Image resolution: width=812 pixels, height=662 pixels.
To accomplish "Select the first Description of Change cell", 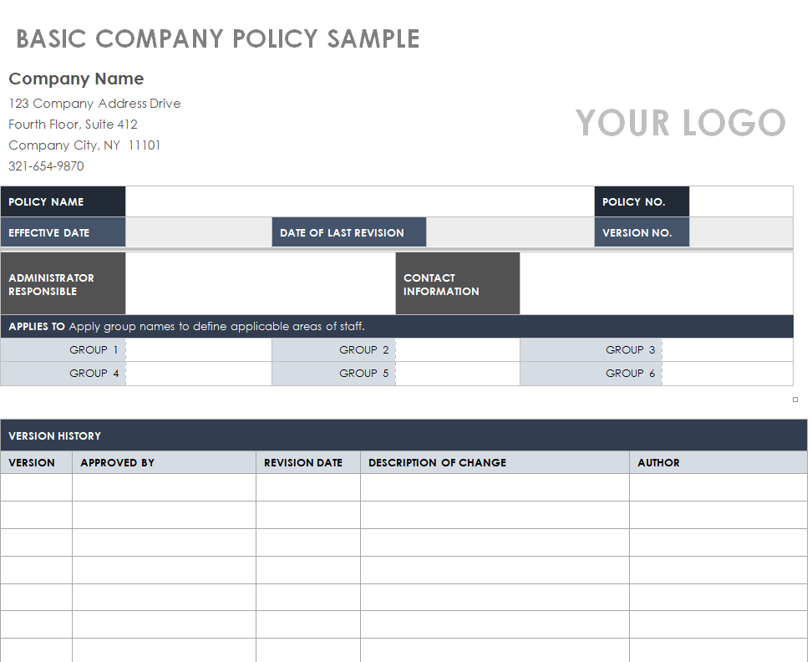I will click(x=495, y=487).
